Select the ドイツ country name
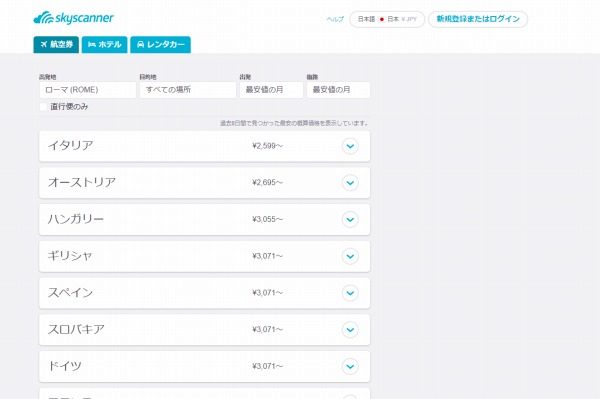This screenshot has height=399, width=600. click(65, 366)
